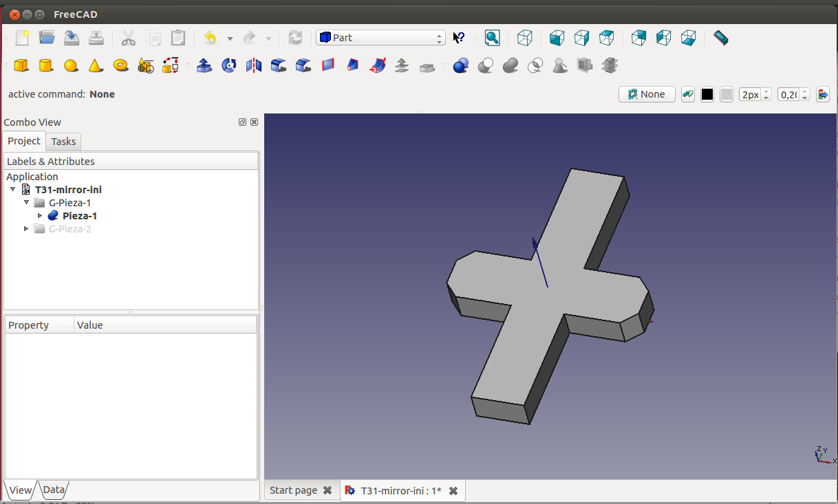Open the Part workbench dropdown
Image resolution: width=838 pixels, height=504 pixels.
[380, 38]
